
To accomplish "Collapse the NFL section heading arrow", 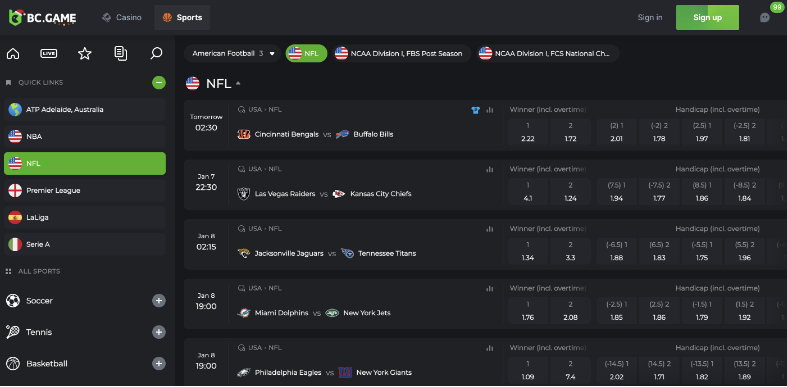I will click(238, 84).
